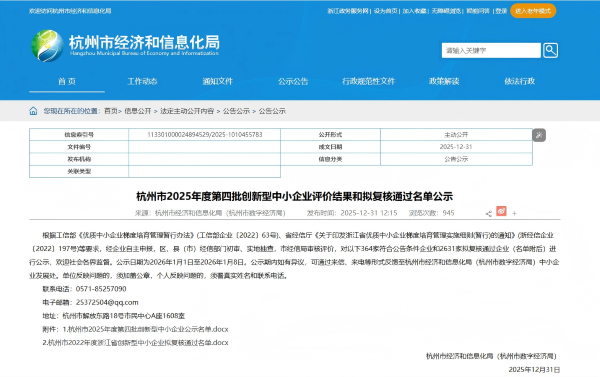Click the 设为首页 top link
The width and height of the screenshot is (600, 377).
(385, 11)
